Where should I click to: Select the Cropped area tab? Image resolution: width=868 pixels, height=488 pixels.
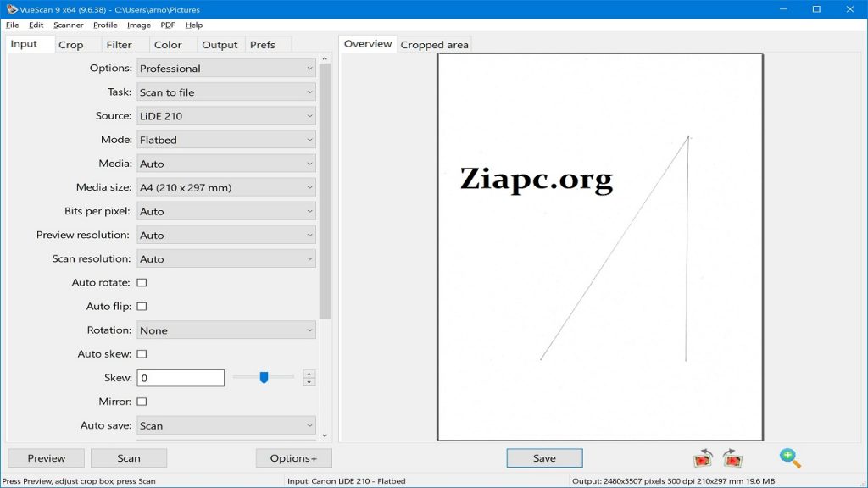(434, 45)
